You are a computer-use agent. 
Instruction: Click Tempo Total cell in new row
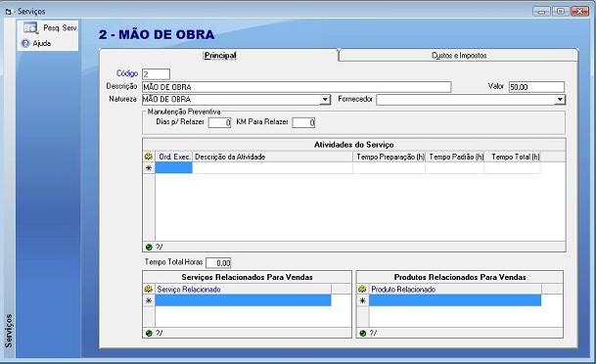[513, 168]
